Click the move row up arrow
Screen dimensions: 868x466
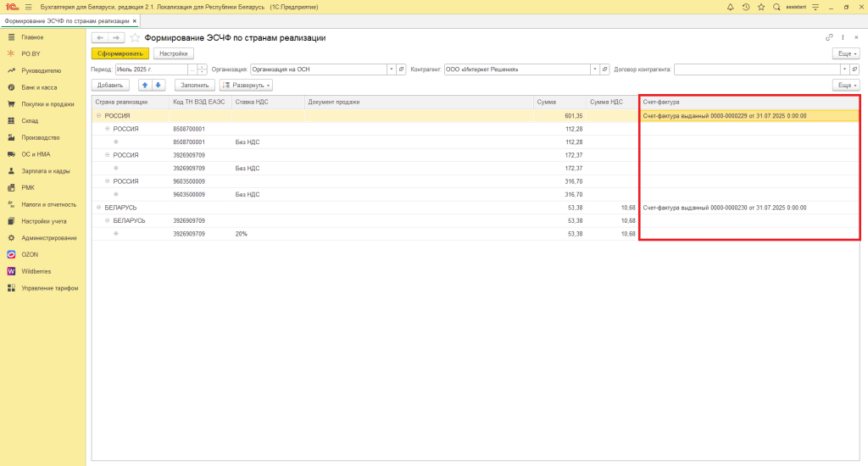pyautogui.click(x=145, y=85)
